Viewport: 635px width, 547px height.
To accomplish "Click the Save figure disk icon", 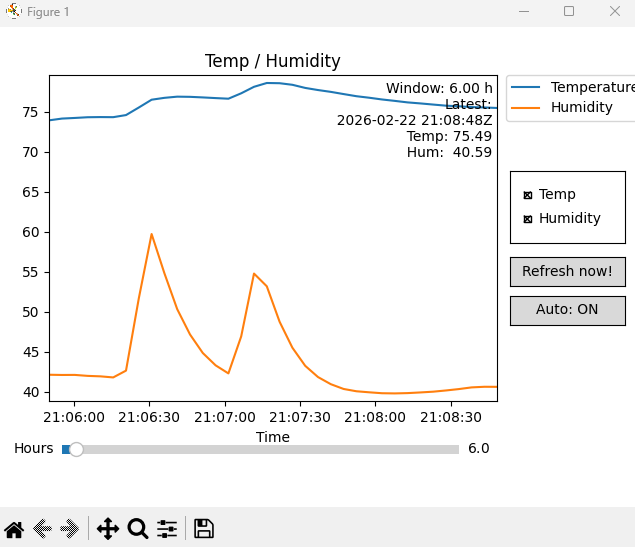I will coord(204,529).
